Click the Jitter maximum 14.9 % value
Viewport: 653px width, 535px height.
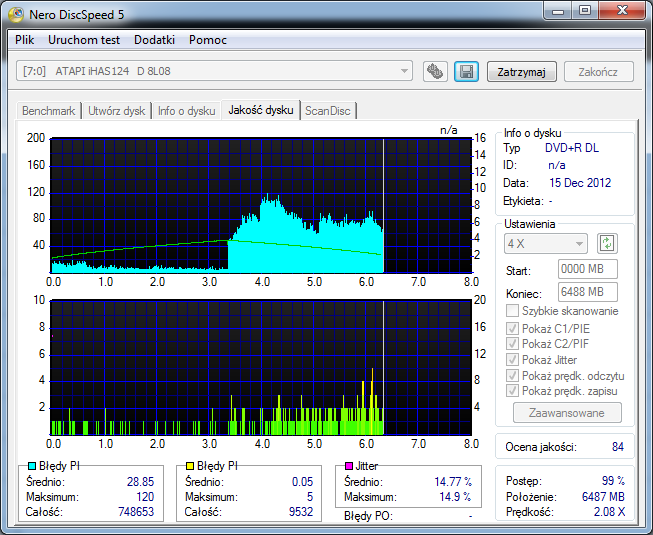pos(456,497)
